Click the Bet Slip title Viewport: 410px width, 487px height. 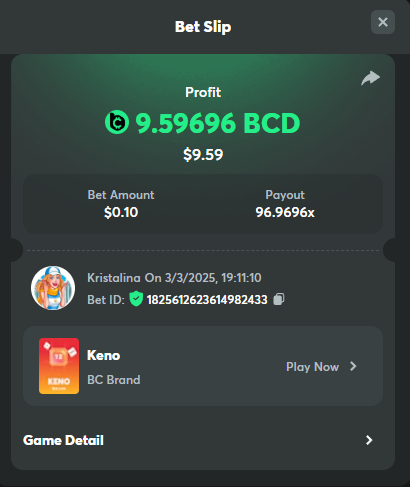click(x=203, y=27)
